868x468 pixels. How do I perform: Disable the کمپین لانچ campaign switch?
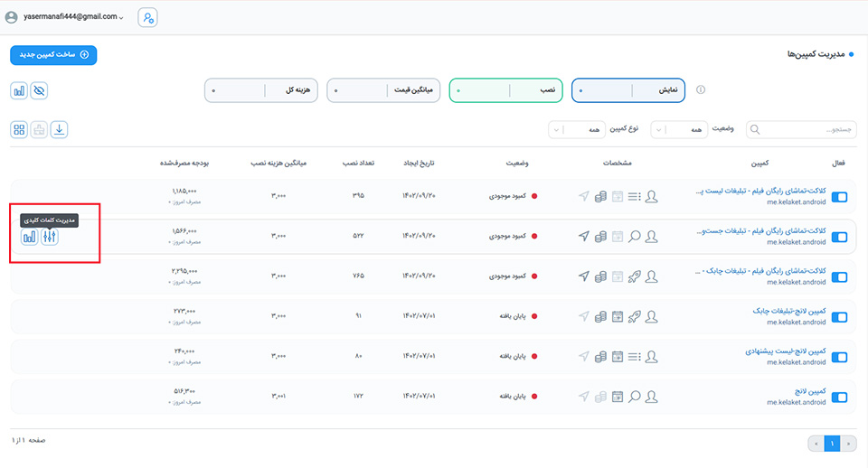(838, 397)
